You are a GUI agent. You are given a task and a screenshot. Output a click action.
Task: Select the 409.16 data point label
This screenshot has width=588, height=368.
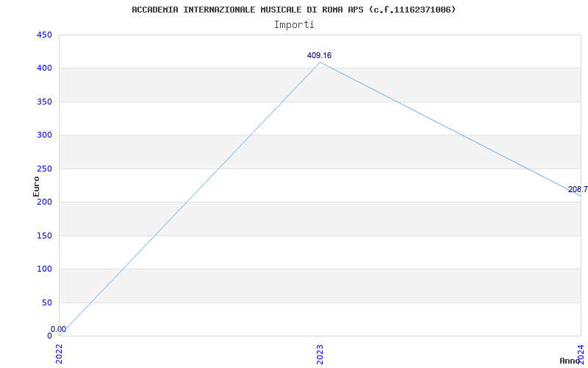tap(319, 56)
